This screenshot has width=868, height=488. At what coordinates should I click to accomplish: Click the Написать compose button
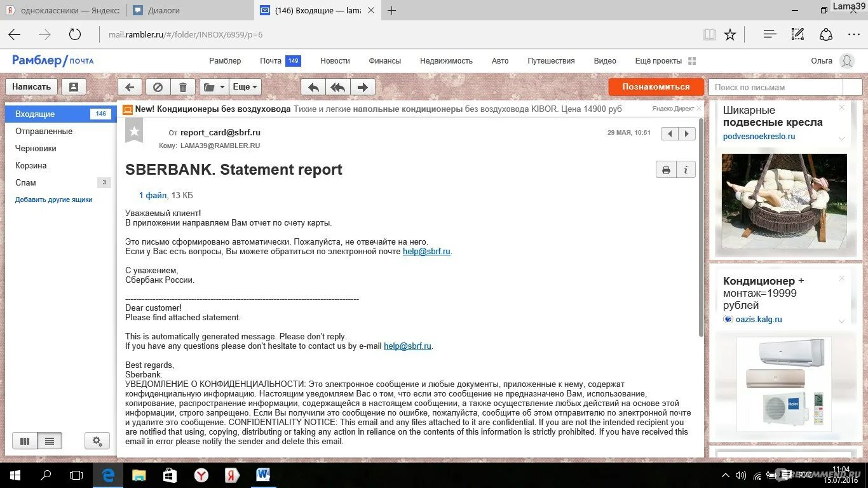[x=31, y=87]
